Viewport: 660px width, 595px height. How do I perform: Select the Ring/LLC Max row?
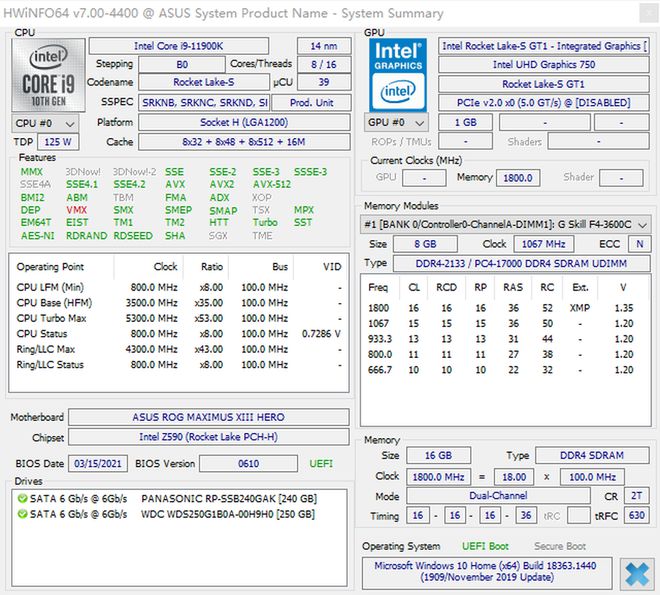click(178, 350)
